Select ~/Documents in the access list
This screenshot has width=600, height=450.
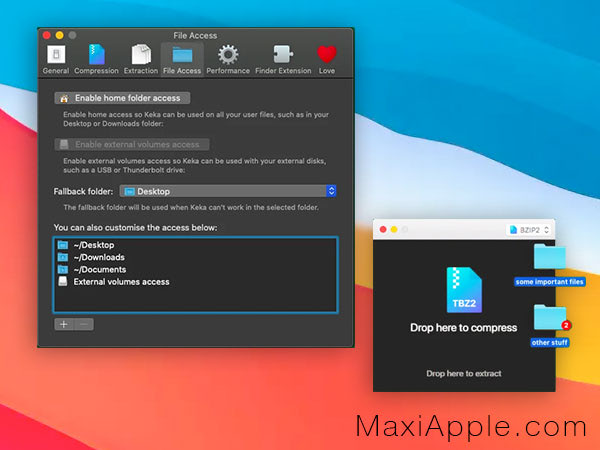195,269
